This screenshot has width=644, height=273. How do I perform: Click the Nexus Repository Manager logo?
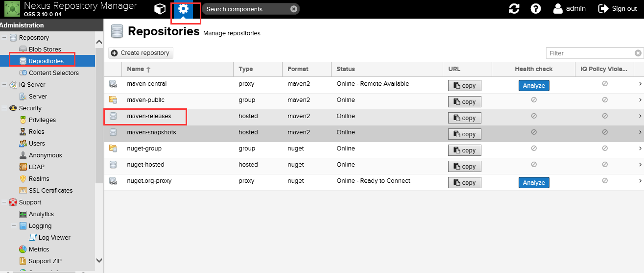(x=12, y=9)
